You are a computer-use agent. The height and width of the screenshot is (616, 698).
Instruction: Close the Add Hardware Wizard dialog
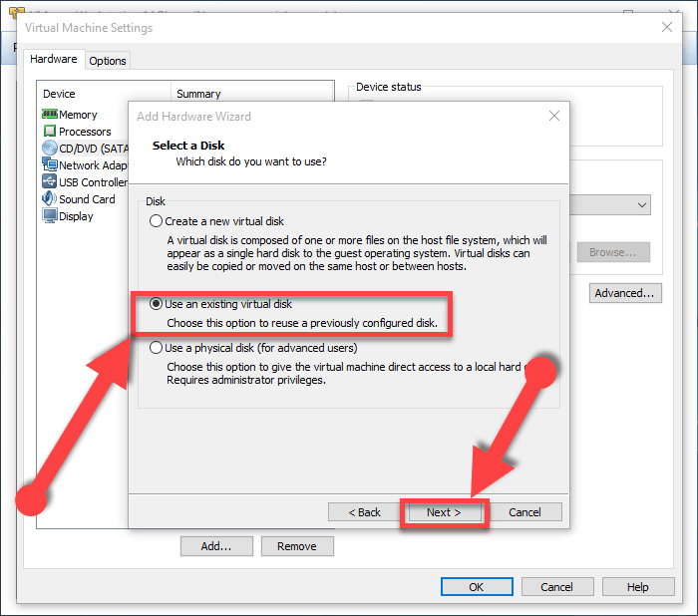pos(554,117)
